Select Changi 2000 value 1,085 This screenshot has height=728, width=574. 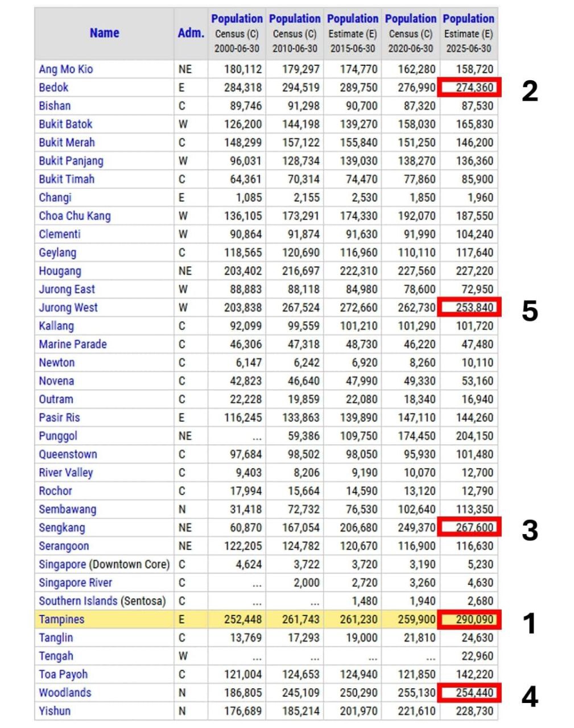[249, 197]
